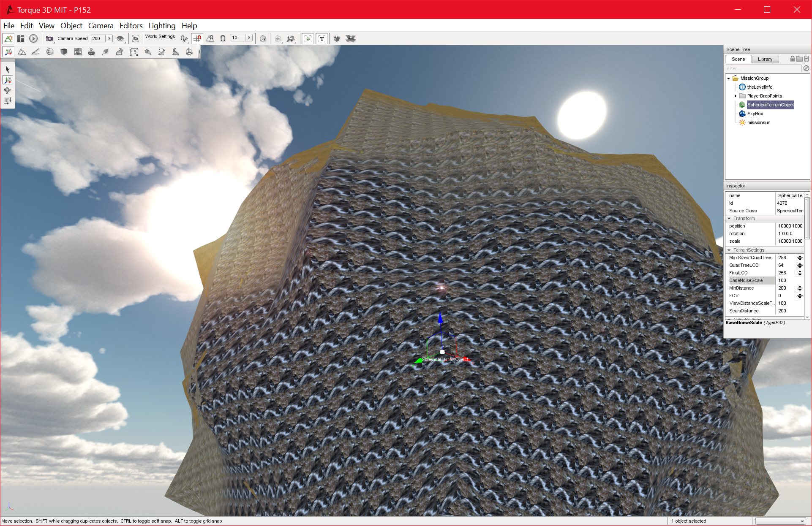Screen dimensions: 812x526
Task: Open the Shape Editor icon
Action: point(189,52)
